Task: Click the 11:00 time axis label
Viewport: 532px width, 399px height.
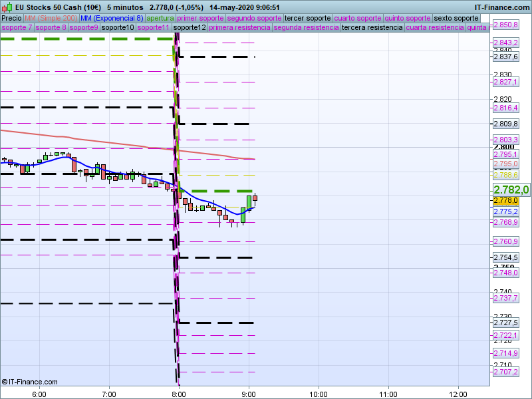Action: (388, 394)
